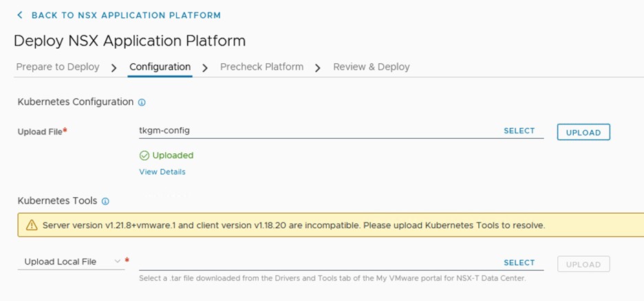The width and height of the screenshot is (644, 301).
Task: Open View Details under Uploaded status
Action: pos(162,172)
